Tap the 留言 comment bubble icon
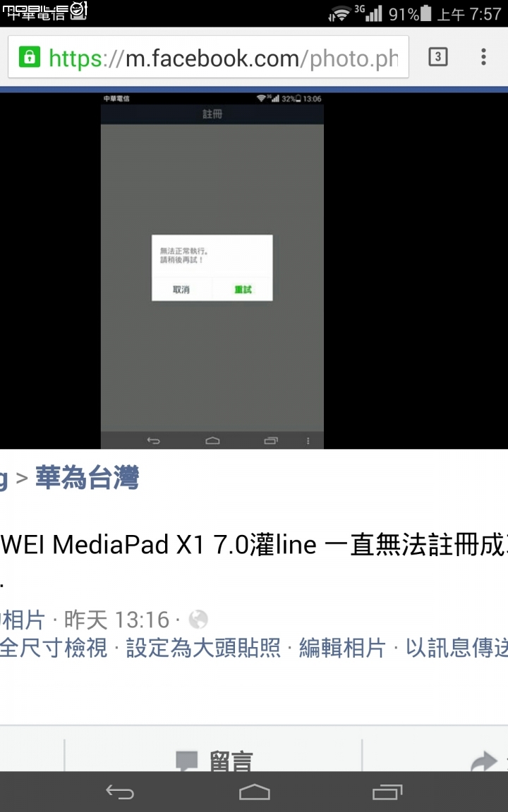This screenshot has width=508, height=812. (187, 761)
